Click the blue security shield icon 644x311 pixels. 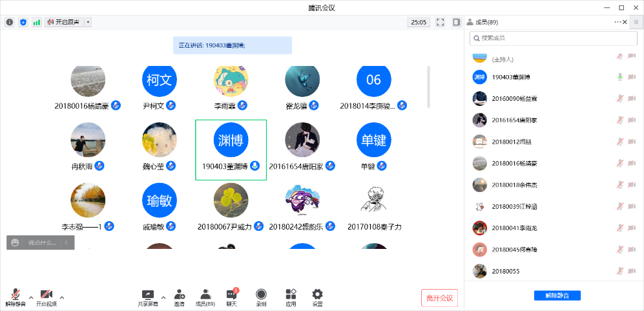23,22
